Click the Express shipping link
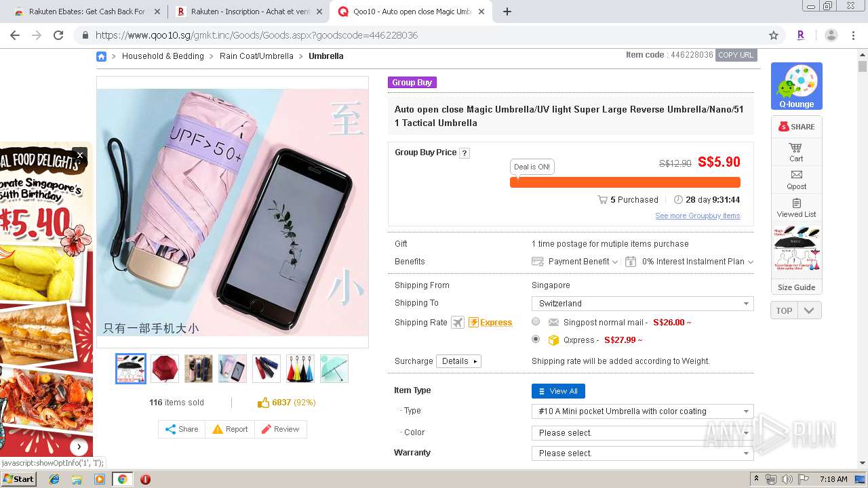Viewport: 868px width, 488px height. coord(490,323)
